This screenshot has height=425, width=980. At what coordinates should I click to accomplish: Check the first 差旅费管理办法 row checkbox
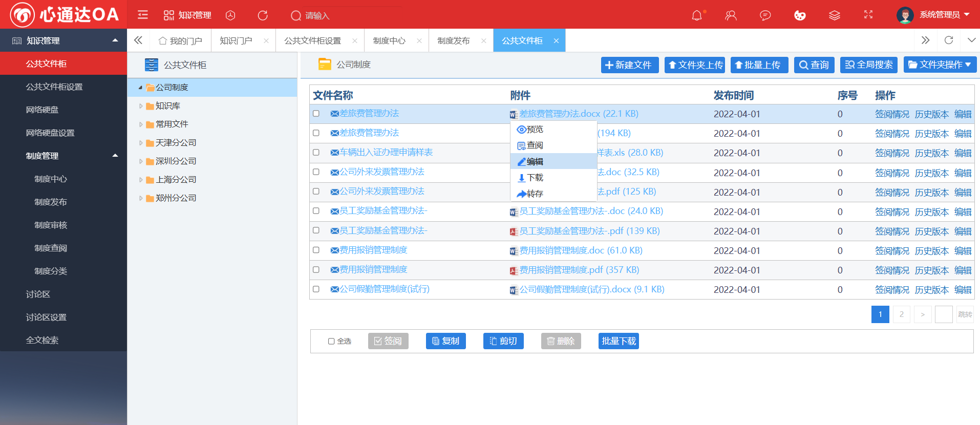tap(316, 113)
